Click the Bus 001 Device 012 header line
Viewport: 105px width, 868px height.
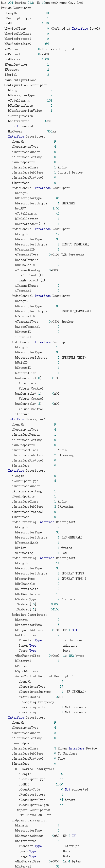click(x=42, y=3)
